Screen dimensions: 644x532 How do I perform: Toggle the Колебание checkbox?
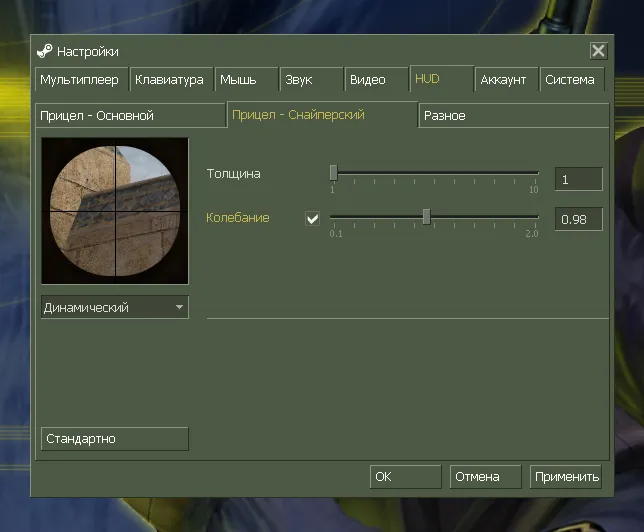(x=313, y=218)
